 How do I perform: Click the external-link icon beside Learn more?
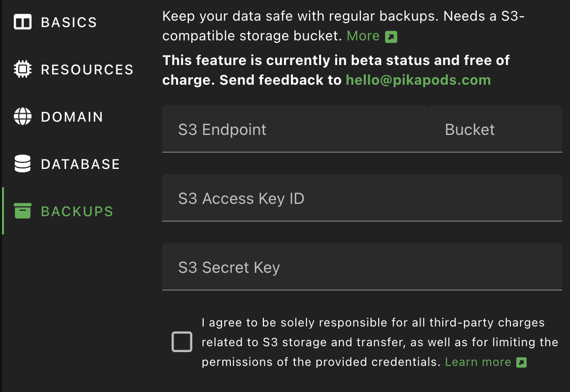point(521,362)
